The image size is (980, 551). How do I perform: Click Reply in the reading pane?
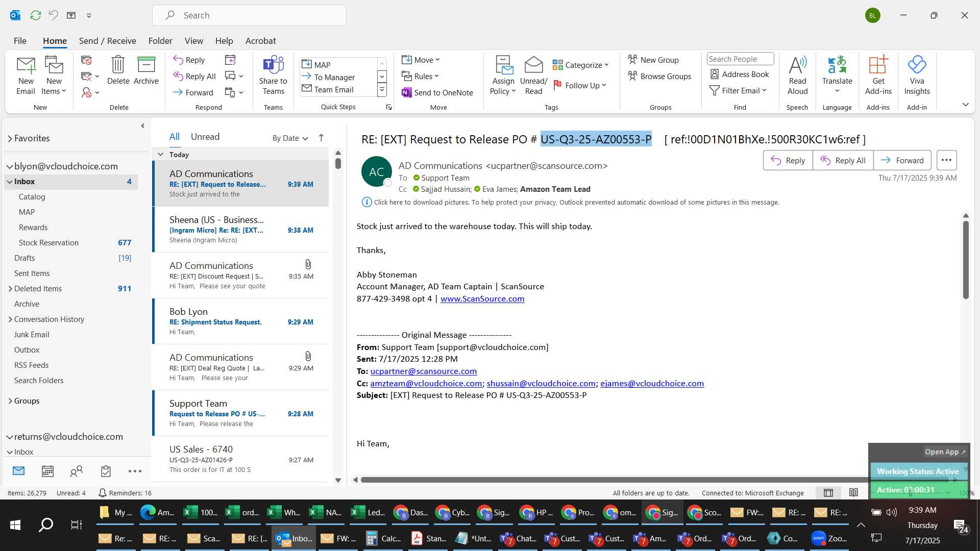(x=788, y=160)
